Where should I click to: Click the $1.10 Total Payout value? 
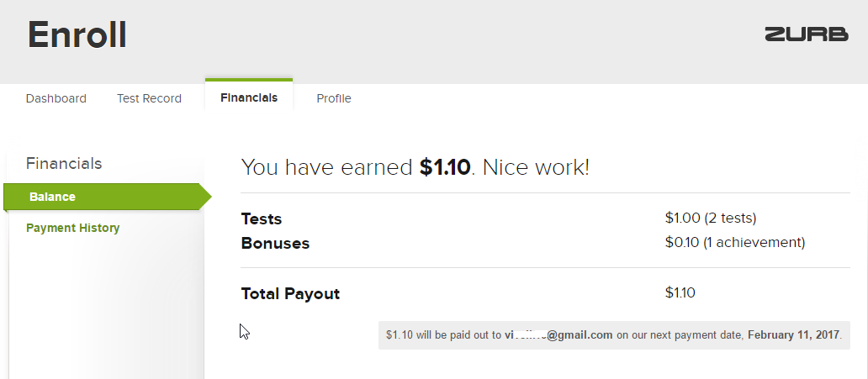click(680, 293)
